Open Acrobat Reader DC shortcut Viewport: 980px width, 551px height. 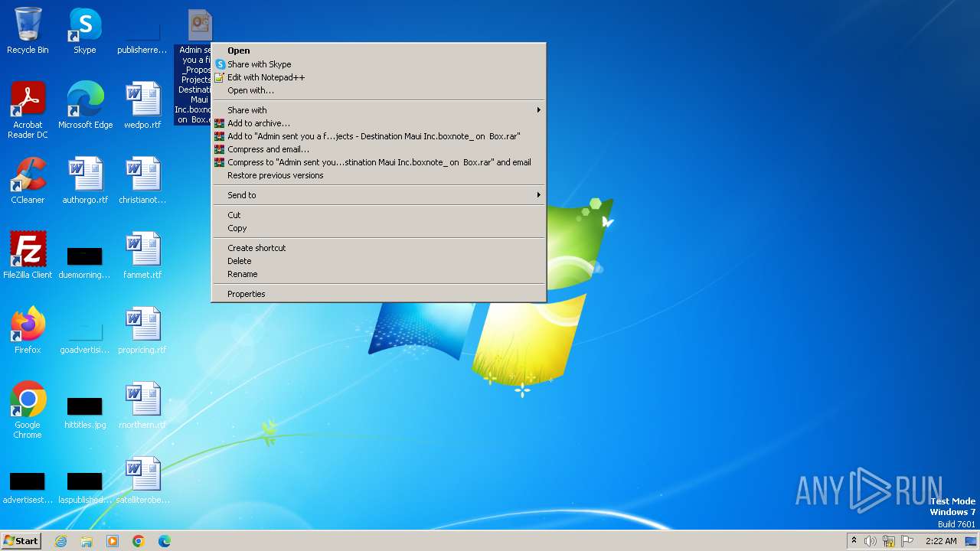28,110
